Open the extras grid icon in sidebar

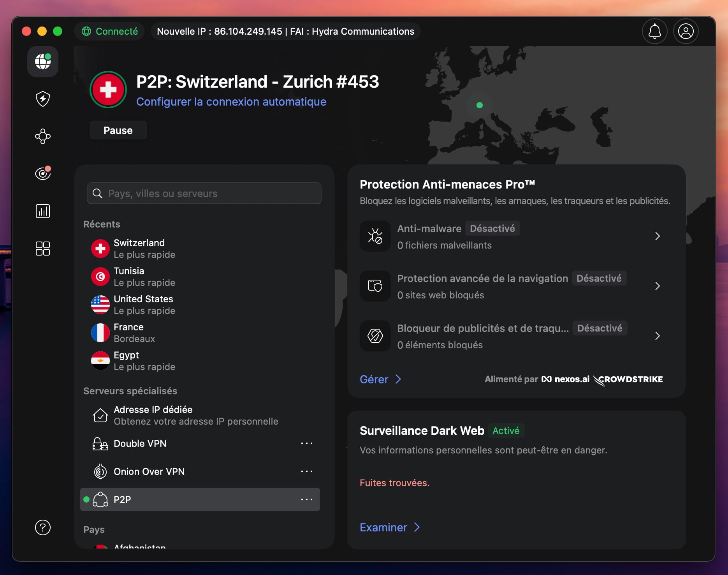pos(43,248)
